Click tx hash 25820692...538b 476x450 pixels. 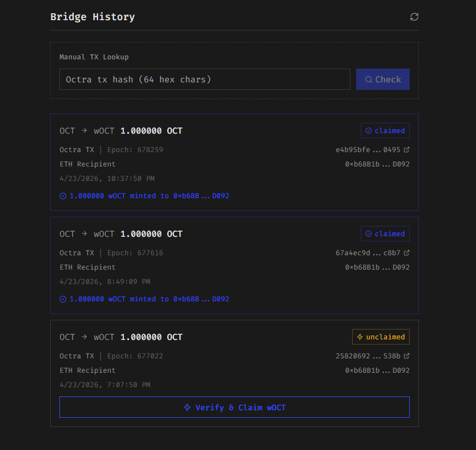368,356
